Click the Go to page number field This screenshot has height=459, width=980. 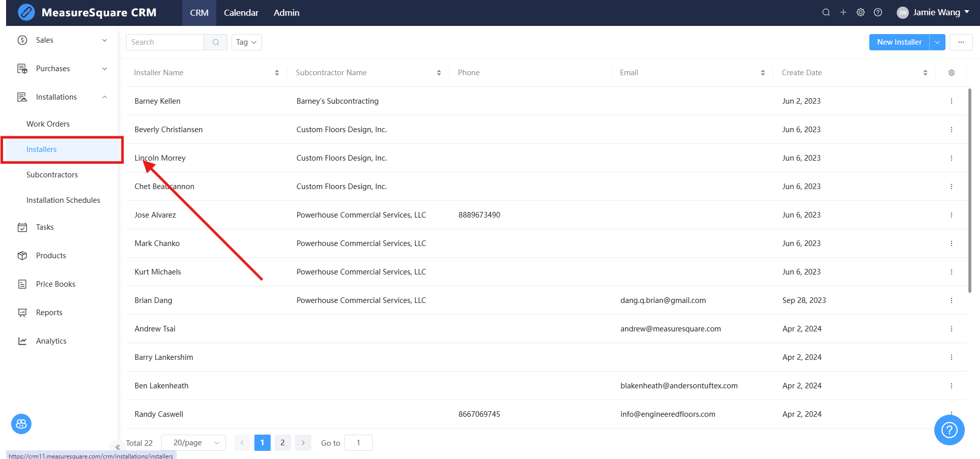tap(358, 443)
